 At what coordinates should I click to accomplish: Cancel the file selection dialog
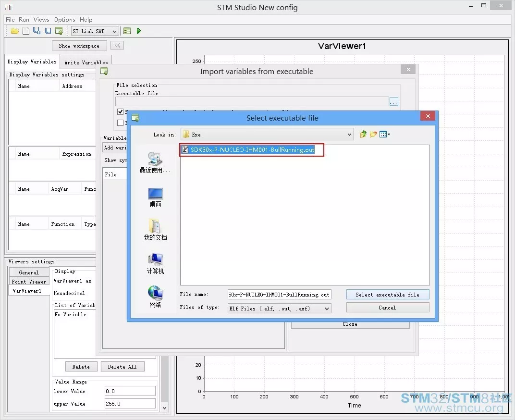pyautogui.click(x=388, y=308)
